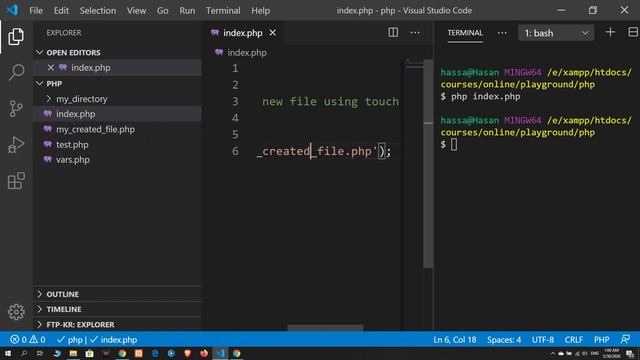The height and width of the screenshot is (360, 640).
Task: Split the editor right
Action: tap(393, 33)
